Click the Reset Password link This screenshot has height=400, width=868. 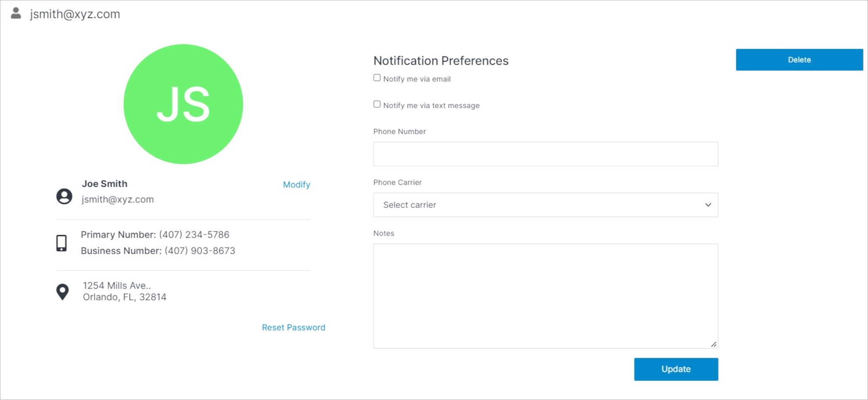click(x=293, y=327)
